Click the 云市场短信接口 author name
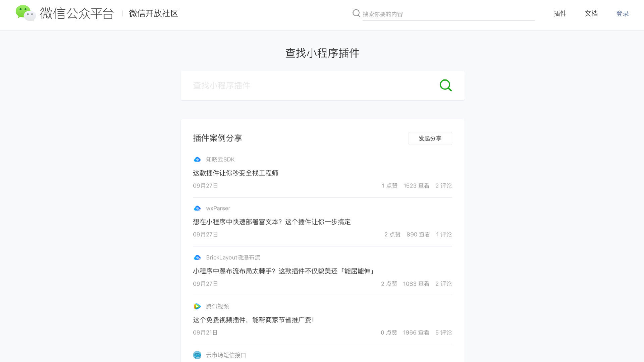644x362 pixels. pyautogui.click(x=226, y=355)
